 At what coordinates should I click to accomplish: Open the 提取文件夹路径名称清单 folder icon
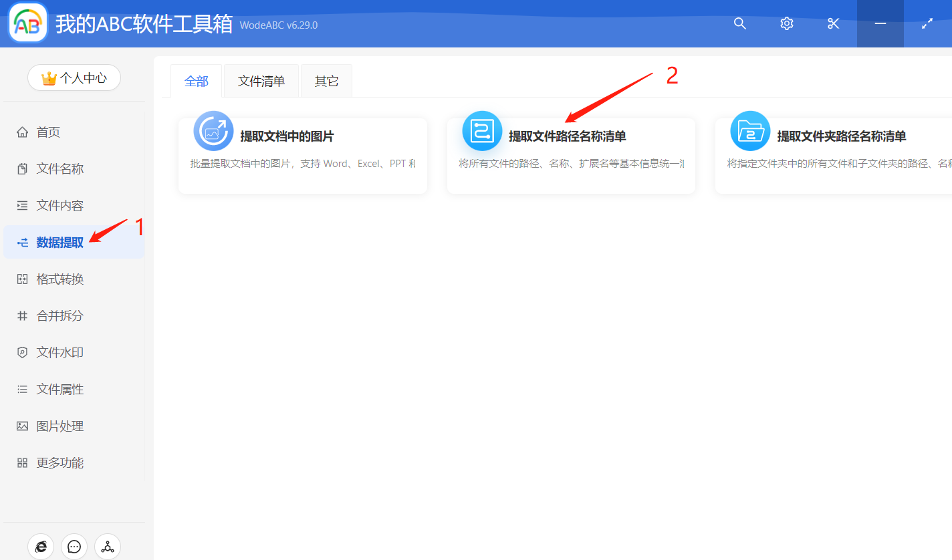click(x=750, y=131)
